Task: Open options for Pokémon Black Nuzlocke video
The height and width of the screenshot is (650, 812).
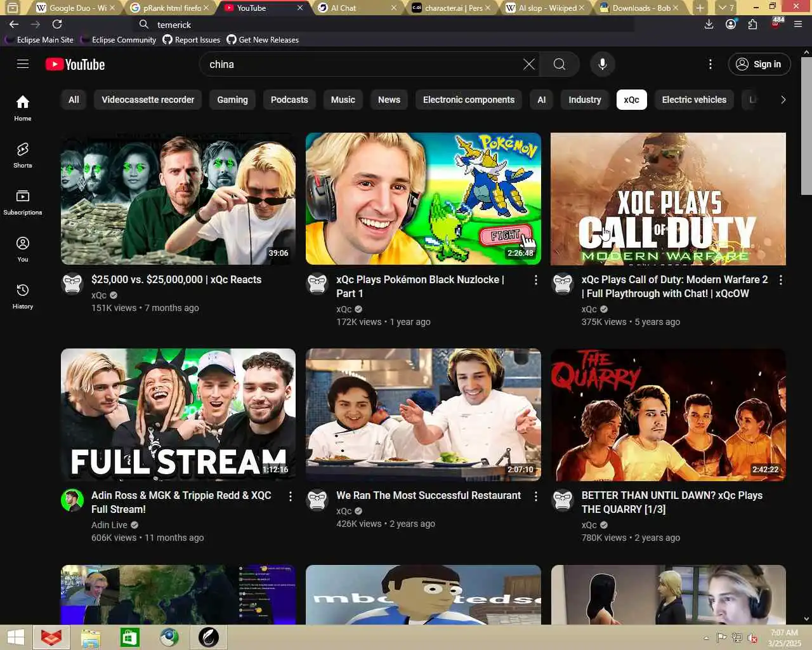Action: [x=536, y=280]
